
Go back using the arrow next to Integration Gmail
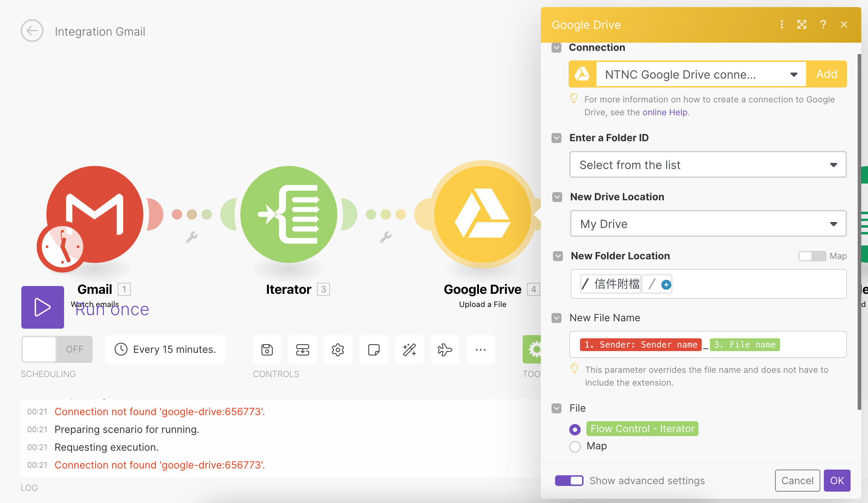coord(32,31)
